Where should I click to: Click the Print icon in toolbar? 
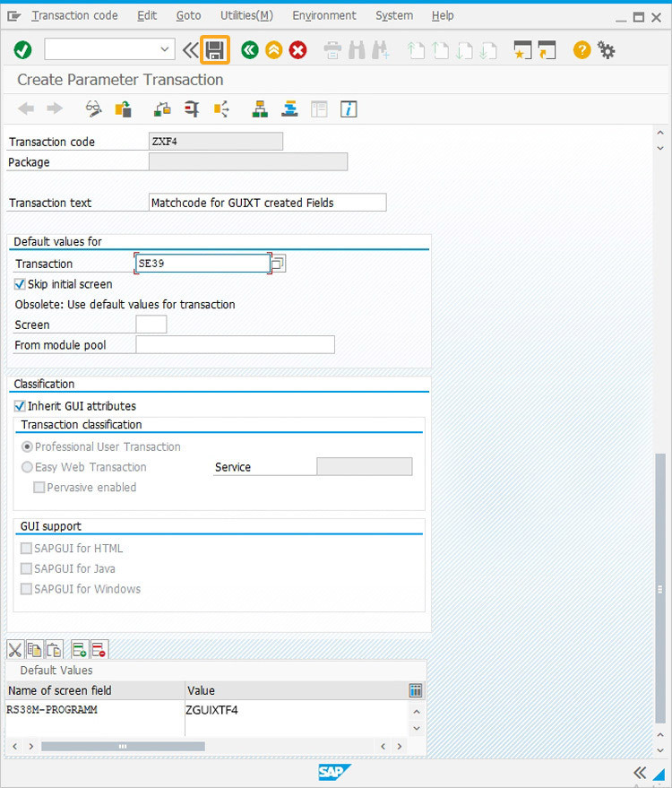[x=332, y=50]
